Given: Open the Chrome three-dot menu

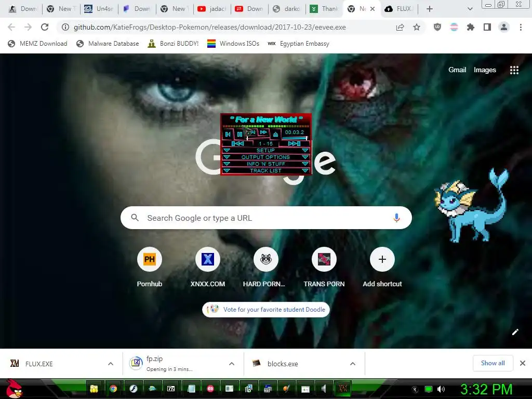Looking at the screenshot, I should 521,27.
